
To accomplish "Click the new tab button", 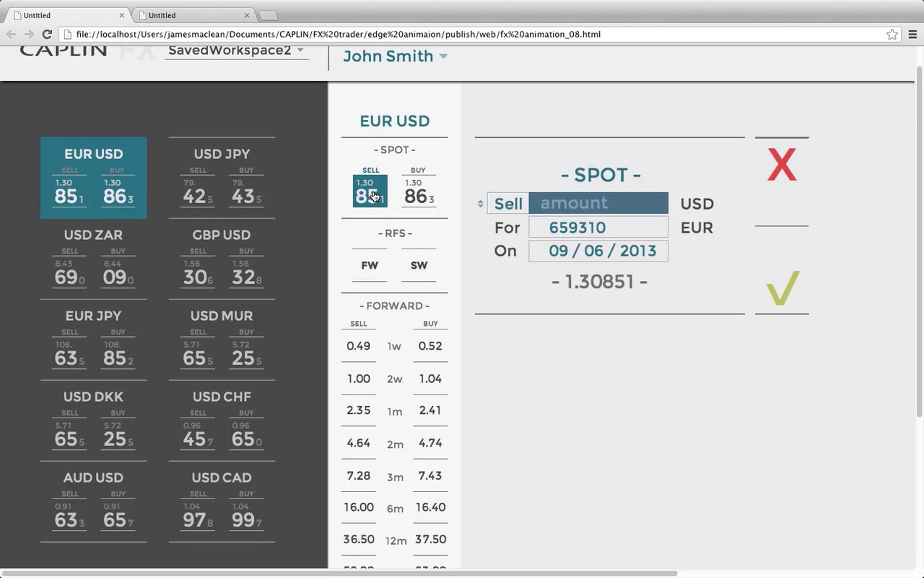I will pyautogui.click(x=268, y=15).
